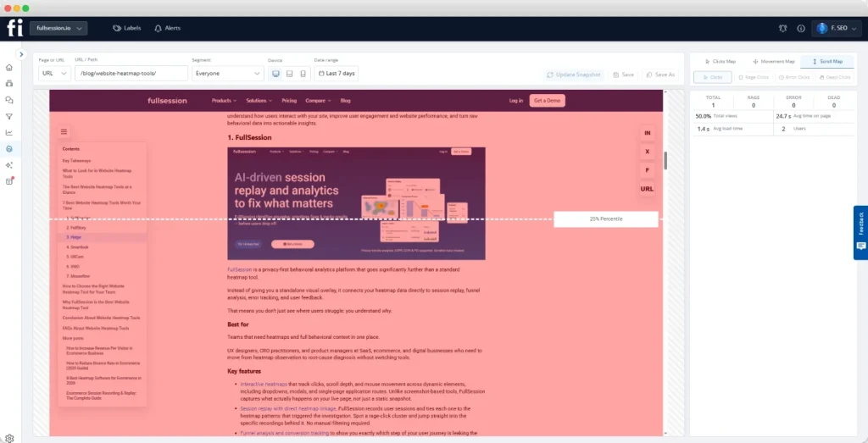Open the Last 7 days date range

336,74
